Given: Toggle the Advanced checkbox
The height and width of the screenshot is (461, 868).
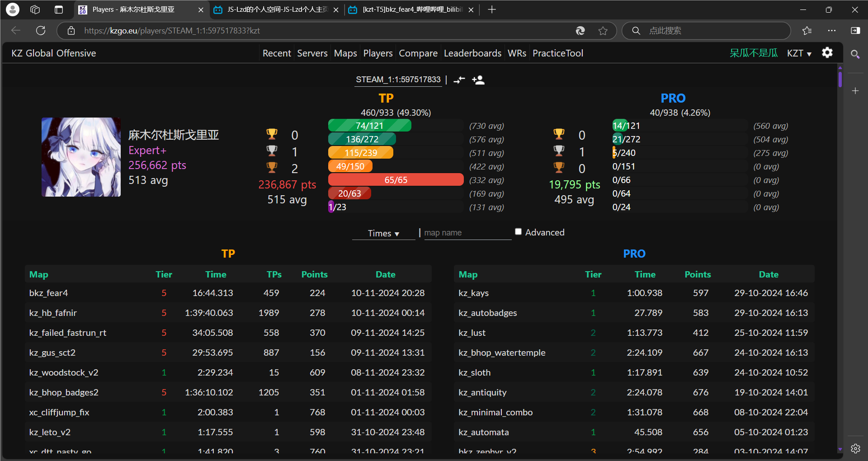Looking at the screenshot, I should (x=519, y=231).
